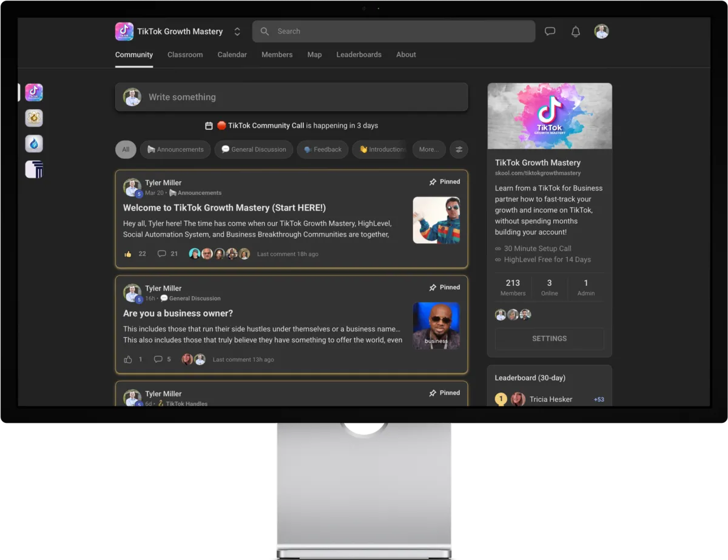Screen dimensions: 728x560
Task: Filter posts by Feedback
Action: pyautogui.click(x=322, y=149)
